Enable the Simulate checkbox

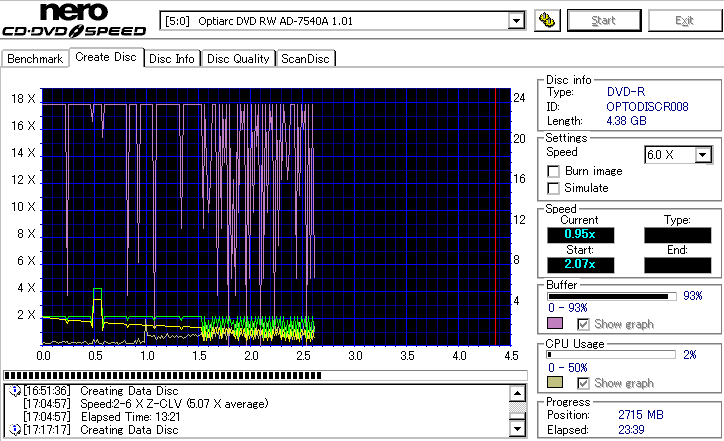553,188
